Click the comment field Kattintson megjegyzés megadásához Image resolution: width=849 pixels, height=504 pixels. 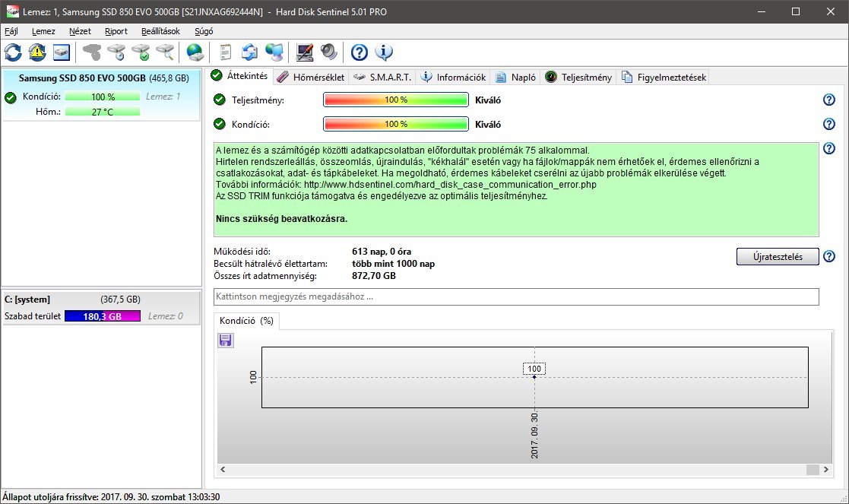(516, 296)
